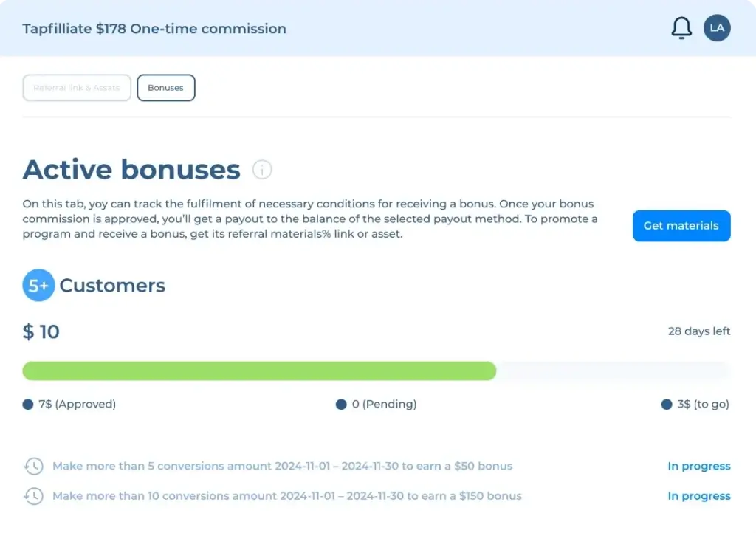Click the Pending legend dot
This screenshot has height=533, width=756.
pyautogui.click(x=340, y=404)
